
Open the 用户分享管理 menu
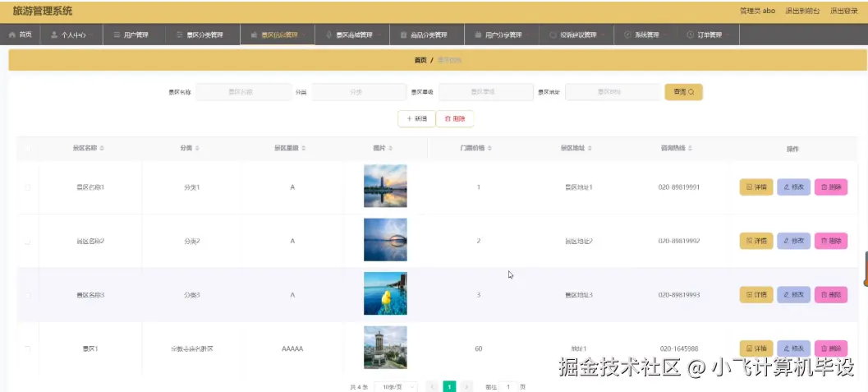[x=502, y=35]
